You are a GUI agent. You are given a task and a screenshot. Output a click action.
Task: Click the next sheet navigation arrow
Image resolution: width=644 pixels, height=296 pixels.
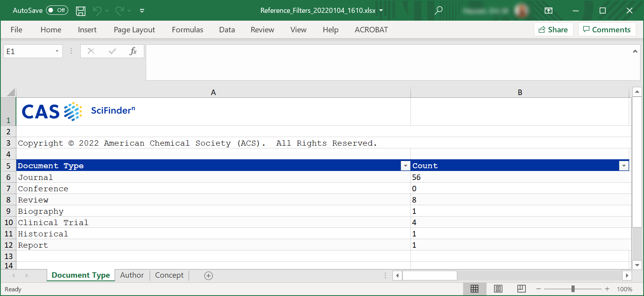pyautogui.click(x=27, y=276)
